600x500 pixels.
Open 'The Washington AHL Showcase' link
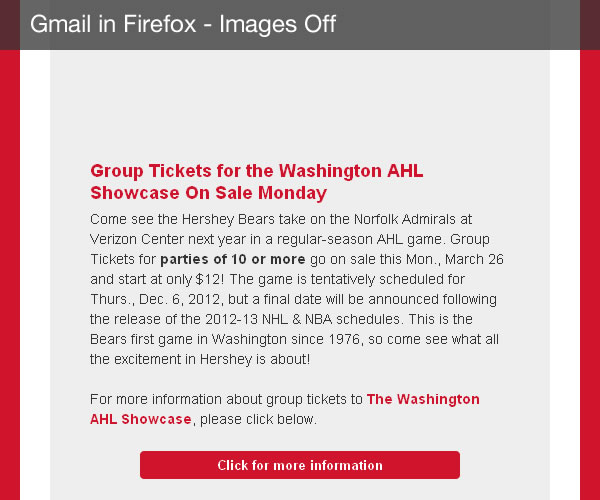tap(423, 399)
